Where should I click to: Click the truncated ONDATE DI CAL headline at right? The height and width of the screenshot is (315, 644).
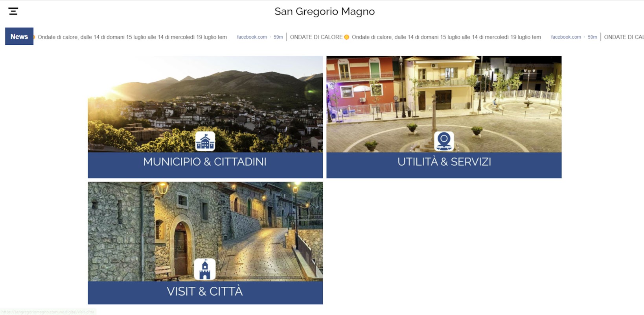pyautogui.click(x=624, y=37)
